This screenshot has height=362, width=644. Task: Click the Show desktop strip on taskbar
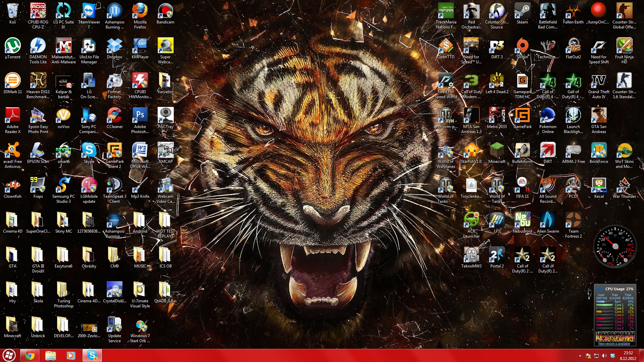point(642,355)
